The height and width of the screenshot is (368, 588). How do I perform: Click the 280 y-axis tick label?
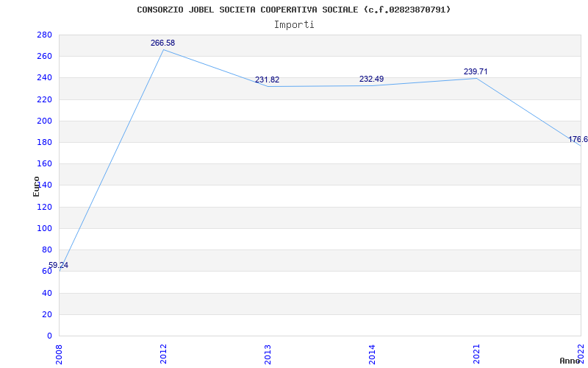[x=44, y=35]
